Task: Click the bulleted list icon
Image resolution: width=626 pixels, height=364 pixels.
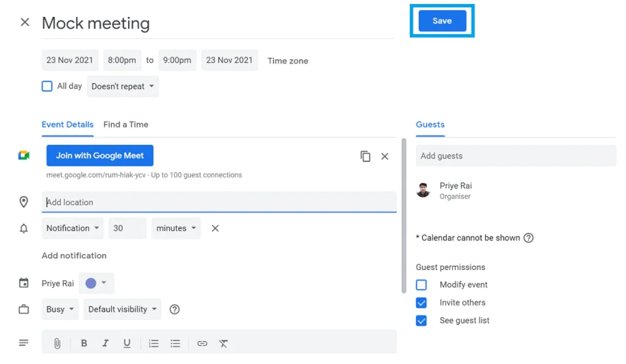Action: tap(175, 343)
